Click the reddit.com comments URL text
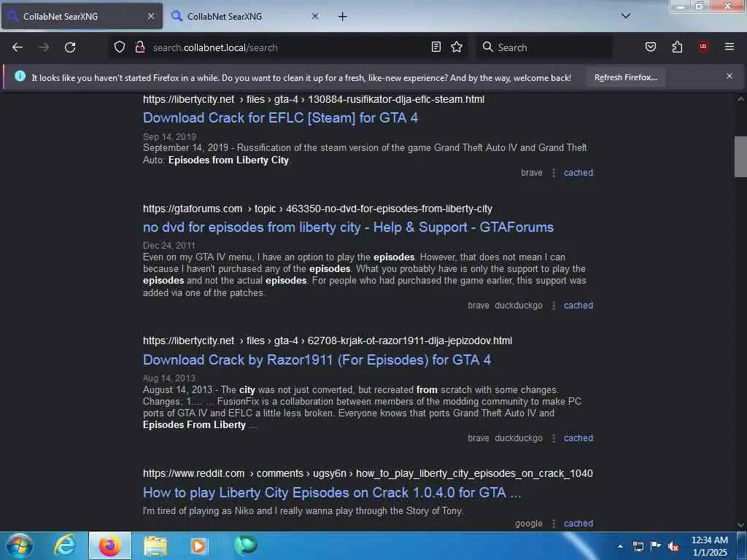This screenshot has height=560, width=747. click(368, 474)
